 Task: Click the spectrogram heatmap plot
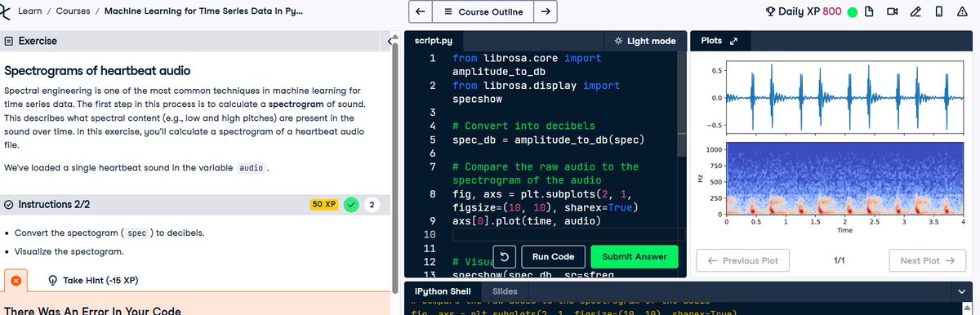pos(844,178)
